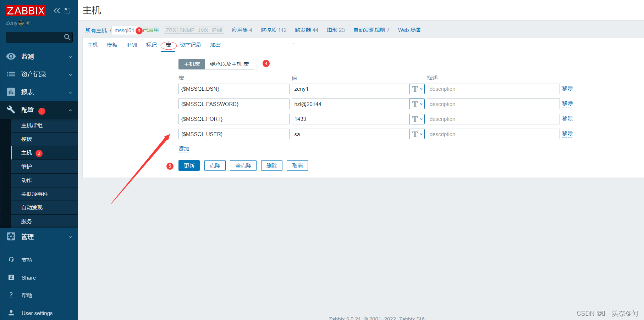The width and height of the screenshot is (644, 320).
Task: Open 图形 23 link
Action: coord(336,30)
